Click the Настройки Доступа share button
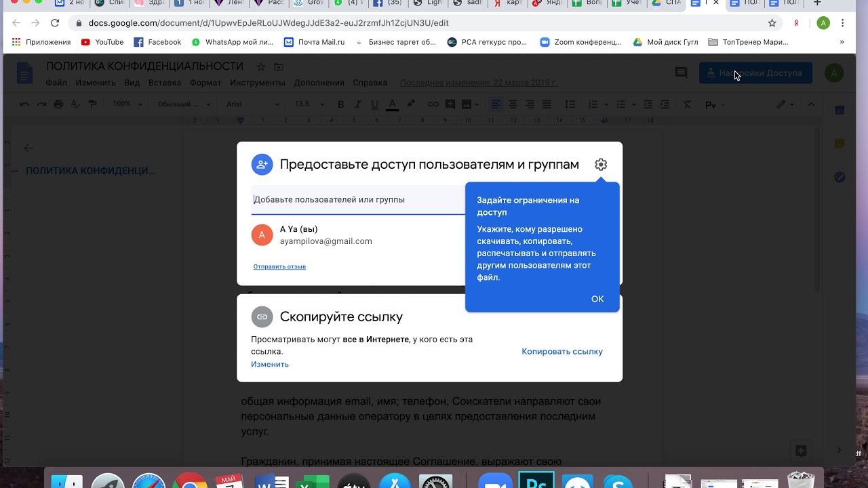The width and height of the screenshot is (868, 488). pyautogui.click(x=755, y=73)
